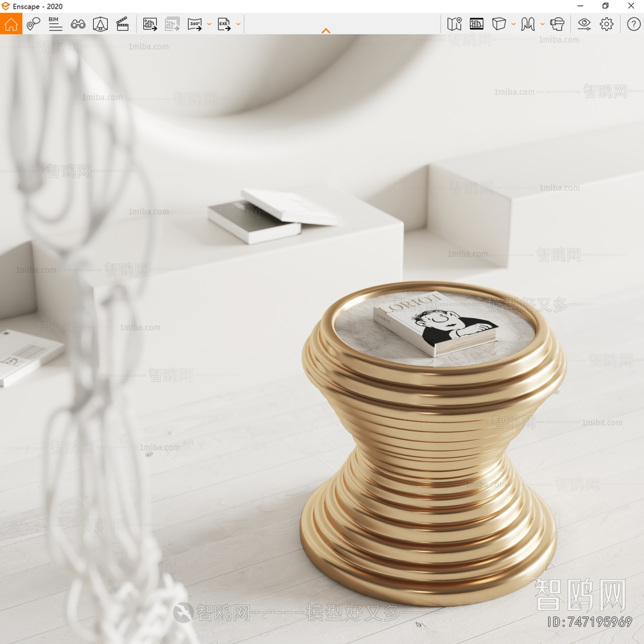This screenshot has width=644, height=644.
Task: Click the orange Home button
Action: (x=11, y=24)
